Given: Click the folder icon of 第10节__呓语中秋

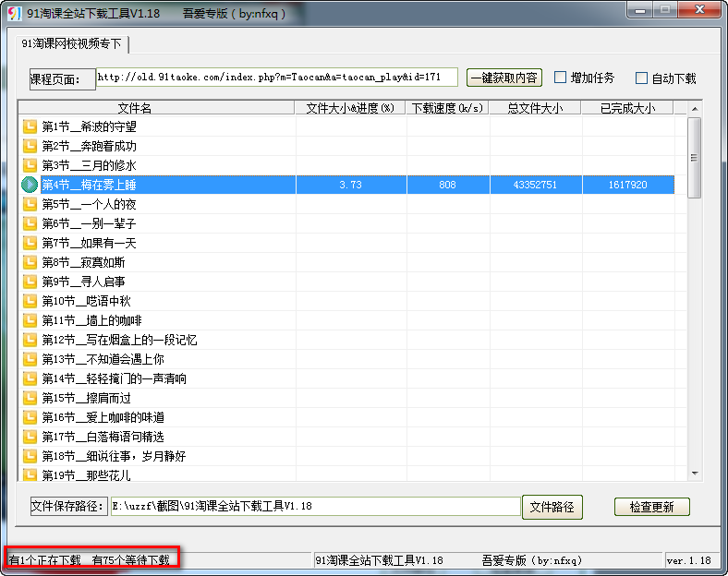Looking at the screenshot, I should [x=30, y=301].
